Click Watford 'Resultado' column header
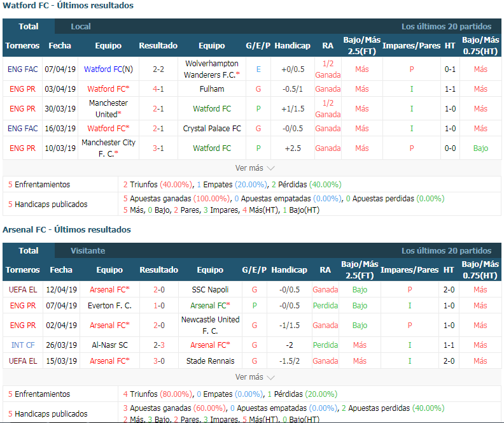 tap(158, 46)
